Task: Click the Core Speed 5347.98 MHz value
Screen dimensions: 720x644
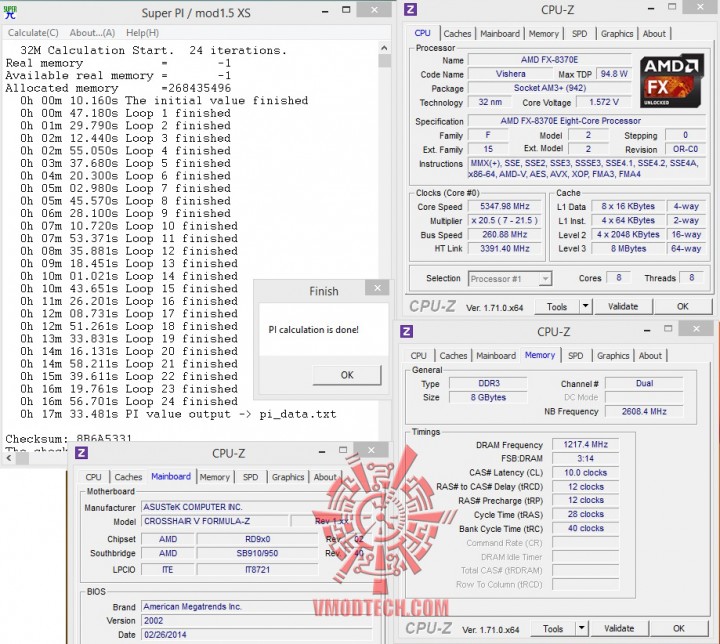Action: point(505,206)
